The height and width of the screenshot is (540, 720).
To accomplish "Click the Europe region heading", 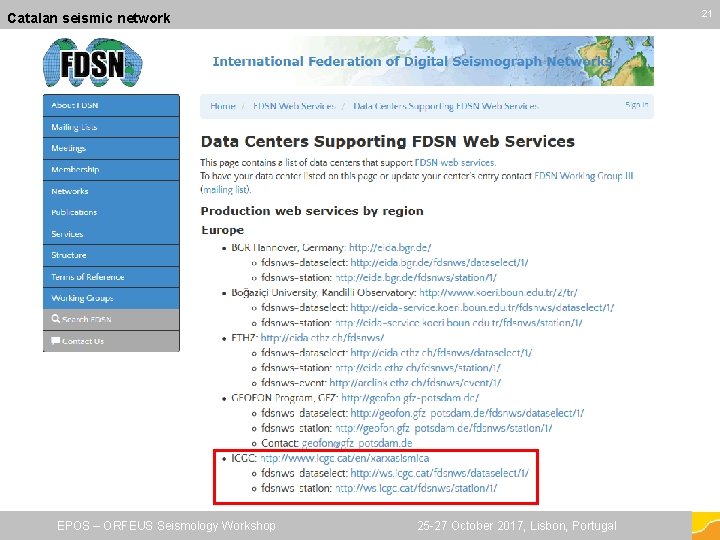I will pyautogui.click(x=223, y=230).
